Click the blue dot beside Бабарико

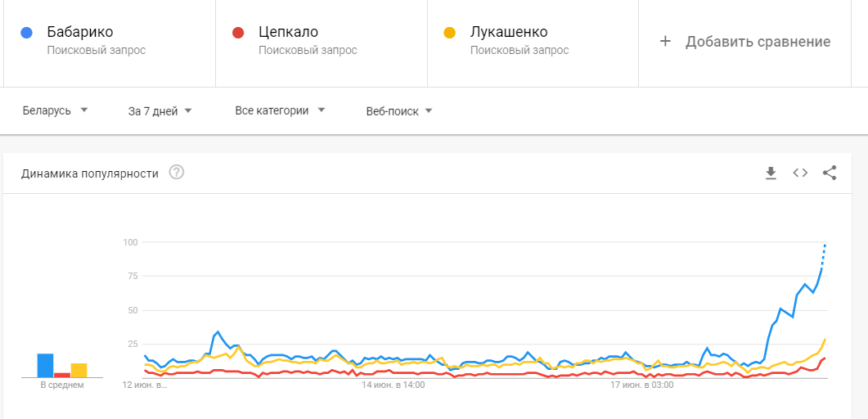pyautogui.click(x=26, y=33)
